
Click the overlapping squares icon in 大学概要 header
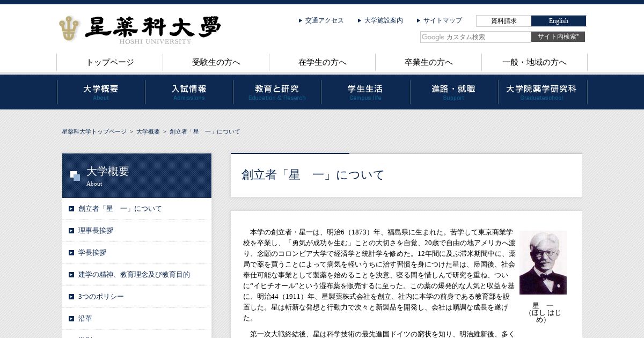click(x=75, y=176)
